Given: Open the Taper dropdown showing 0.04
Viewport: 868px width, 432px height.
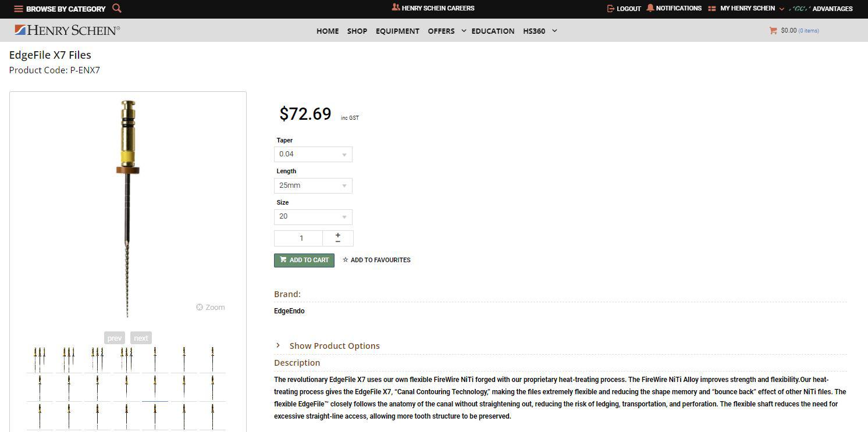Looking at the screenshot, I should click(313, 154).
